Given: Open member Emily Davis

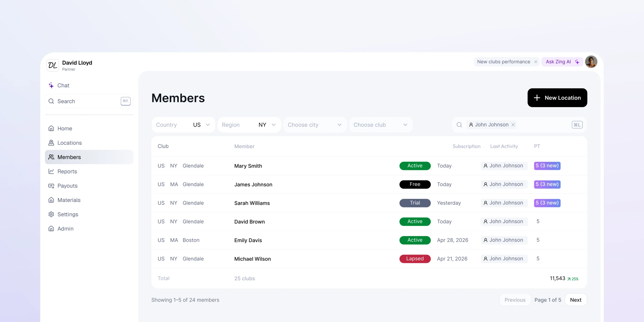Looking at the screenshot, I should pos(248,240).
